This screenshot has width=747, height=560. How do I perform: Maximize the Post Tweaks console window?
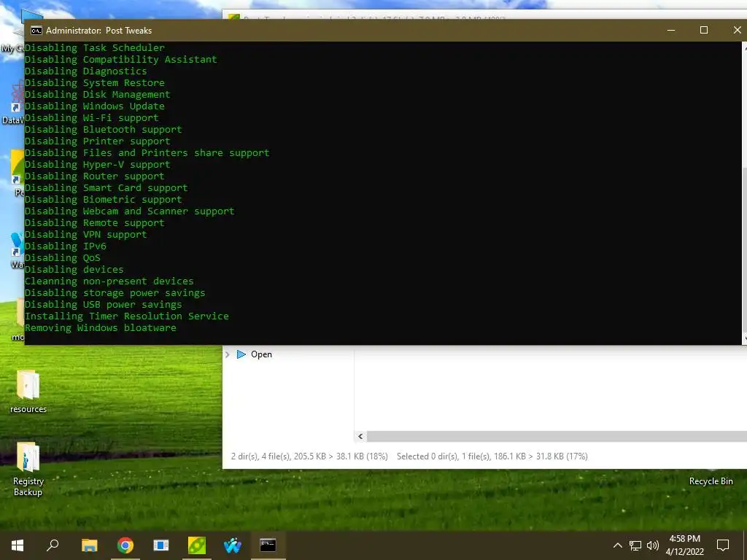click(x=704, y=30)
